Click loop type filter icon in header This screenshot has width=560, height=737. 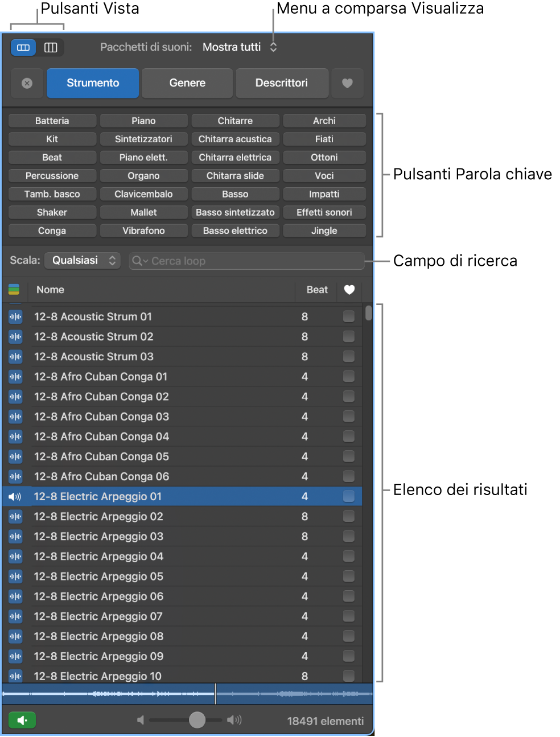14,290
